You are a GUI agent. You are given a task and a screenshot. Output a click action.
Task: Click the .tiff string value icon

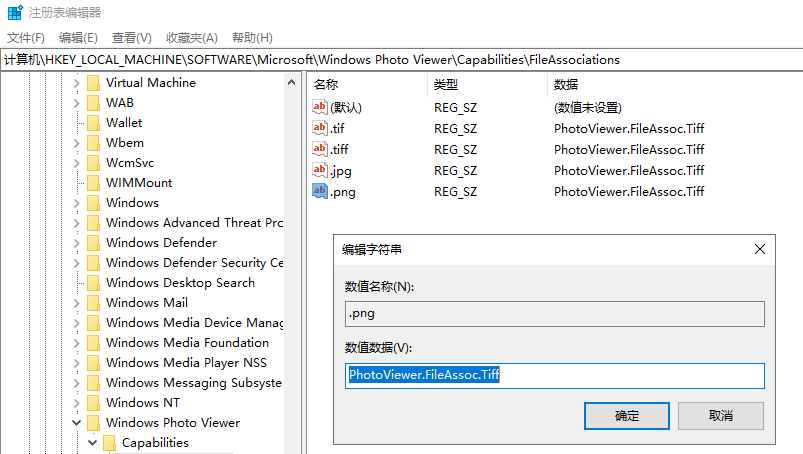[320, 149]
